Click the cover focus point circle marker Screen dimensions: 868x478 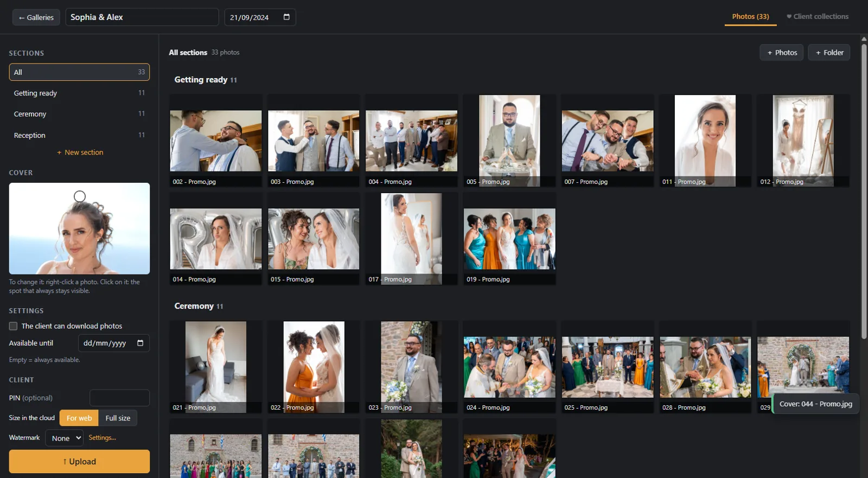pos(80,196)
